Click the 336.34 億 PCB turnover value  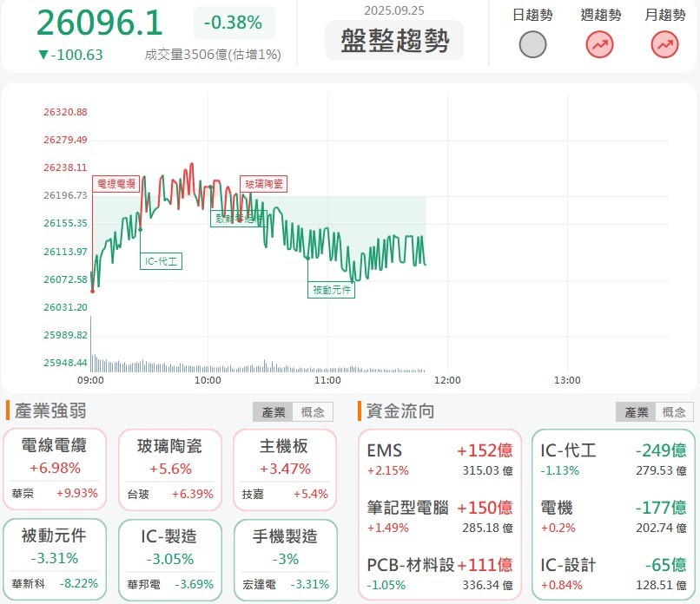(487, 585)
